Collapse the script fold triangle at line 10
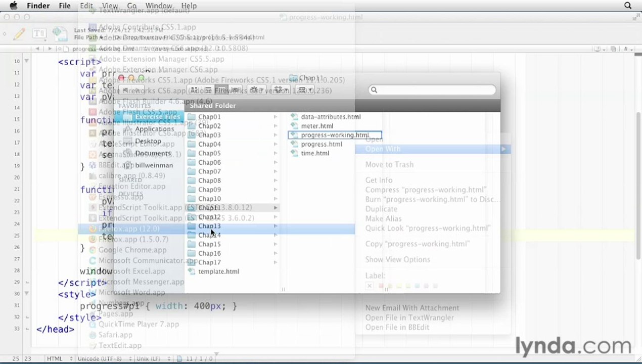Viewport: 642px width, 364px height. pyautogui.click(x=26, y=61)
